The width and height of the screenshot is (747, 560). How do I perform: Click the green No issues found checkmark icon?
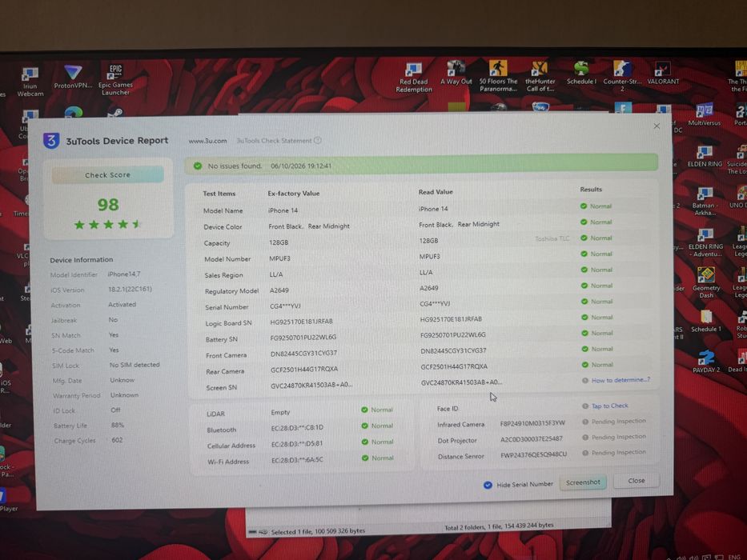(197, 166)
